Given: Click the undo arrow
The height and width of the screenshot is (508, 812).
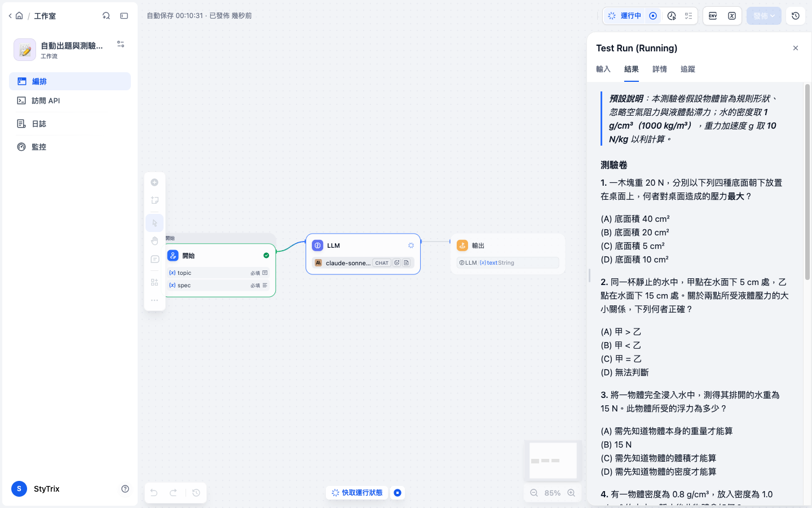Looking at the screenshot, I should [154, 493].
